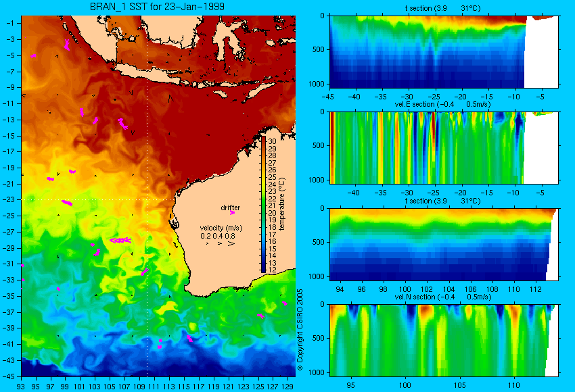This screenshot has width=575, height=392.
Task: Click the 'drifter' legend label
Action: pos(230,207)
